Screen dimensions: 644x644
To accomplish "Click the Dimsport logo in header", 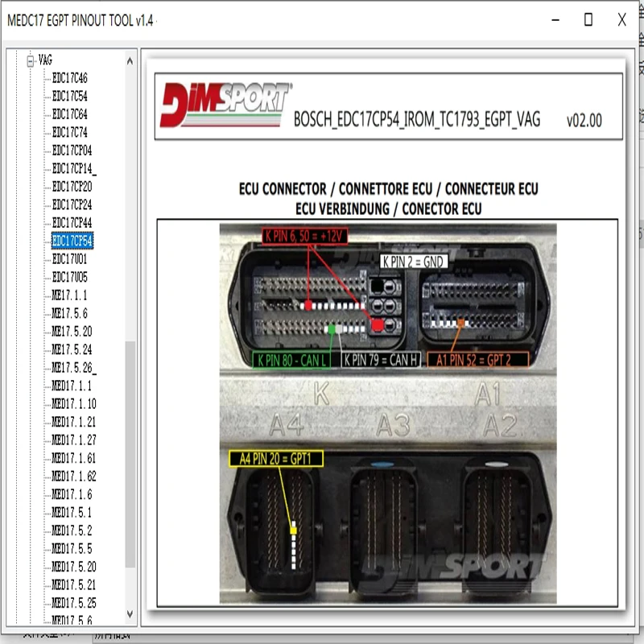I will 226,105.
